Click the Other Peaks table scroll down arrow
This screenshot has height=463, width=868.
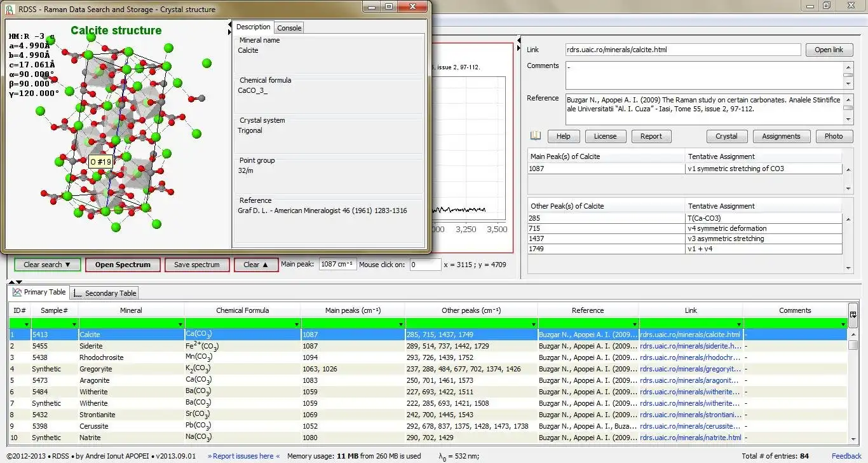tap(848, 268)
